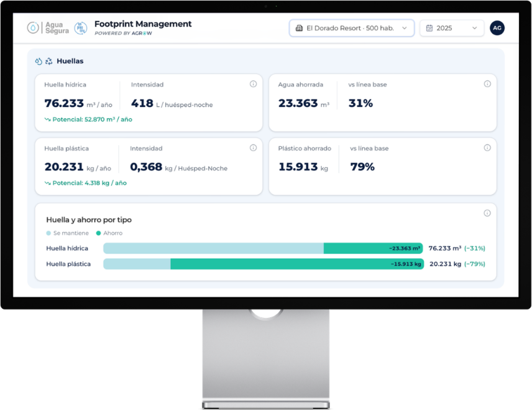Viewport: 532px width, 410px height.
Task: Show info for Huella hídrica card
Action: click(x=253, y=84)
